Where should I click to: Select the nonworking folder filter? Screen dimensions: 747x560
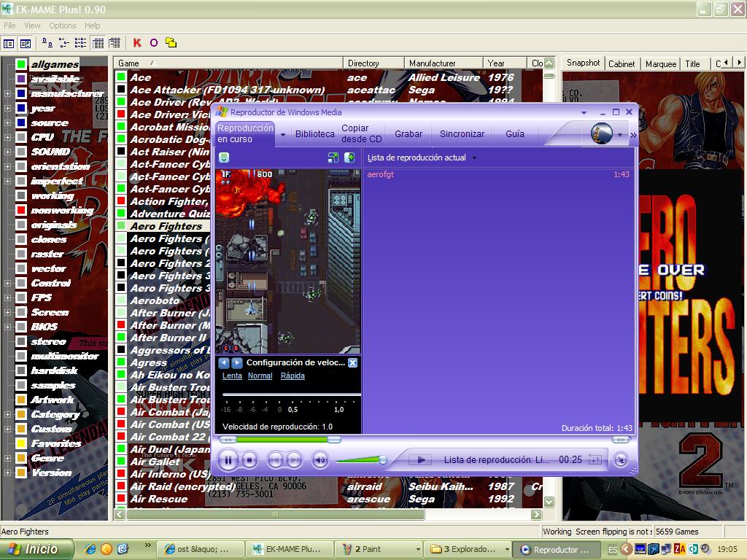pos(62,211)
